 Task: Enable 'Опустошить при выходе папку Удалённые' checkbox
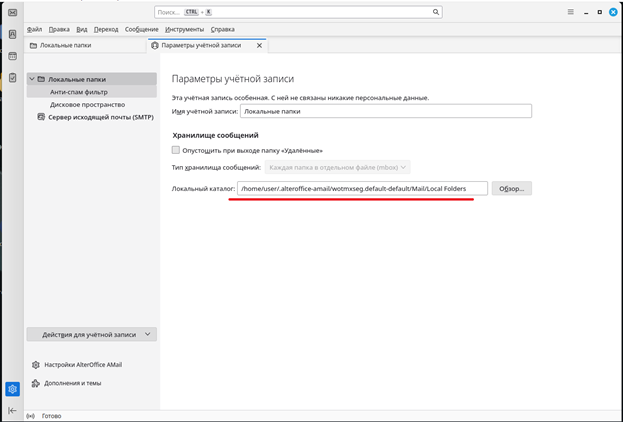[176, 149]
